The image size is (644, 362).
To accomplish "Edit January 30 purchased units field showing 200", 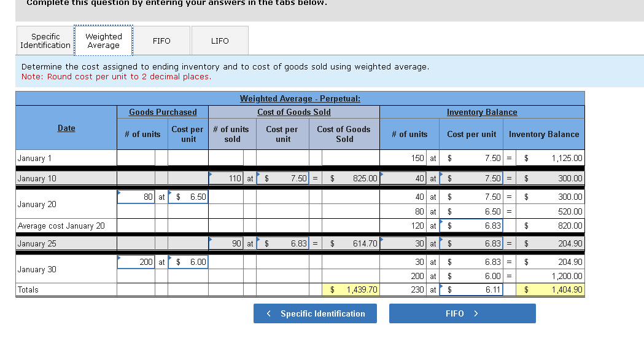I will (x=136, y=262).
